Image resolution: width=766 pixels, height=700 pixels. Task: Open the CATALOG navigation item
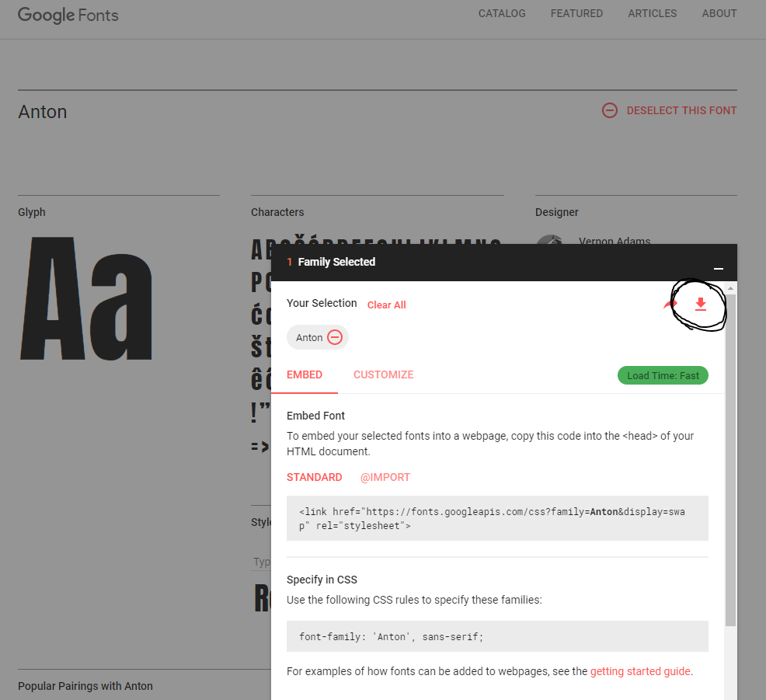(x=502, y=14)
